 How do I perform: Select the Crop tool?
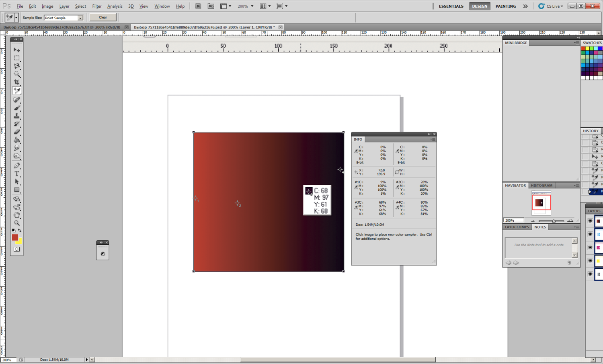point(17,82)
